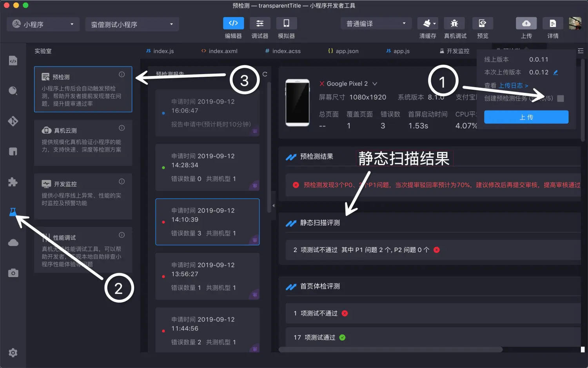This screenshot has height=368, width=588.
Task: Open settings gear in the sidebar
Action: (x=13, y=353)
